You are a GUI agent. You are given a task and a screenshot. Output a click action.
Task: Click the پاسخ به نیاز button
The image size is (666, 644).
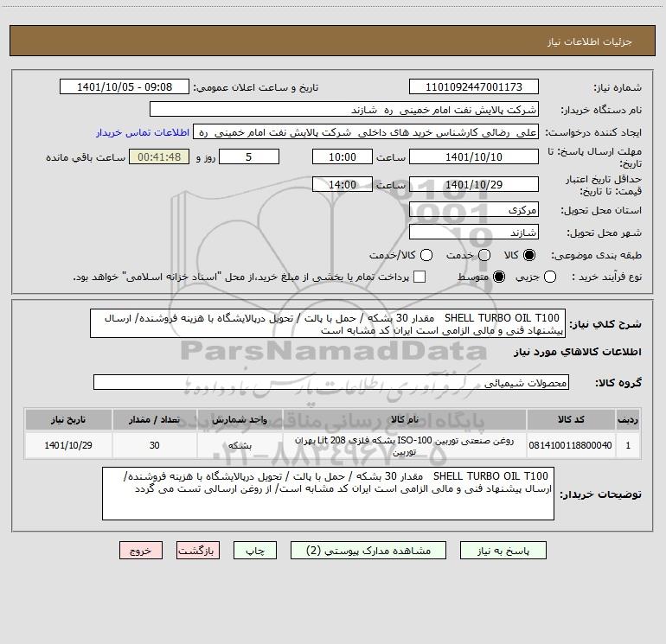point(503,551)
